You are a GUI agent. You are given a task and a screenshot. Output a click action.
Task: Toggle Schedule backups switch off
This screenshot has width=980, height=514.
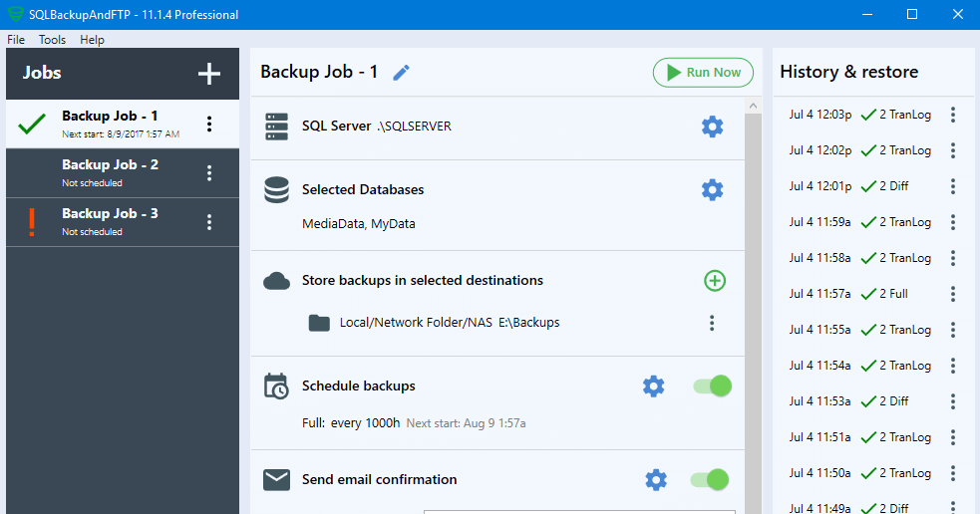(713, 385)
